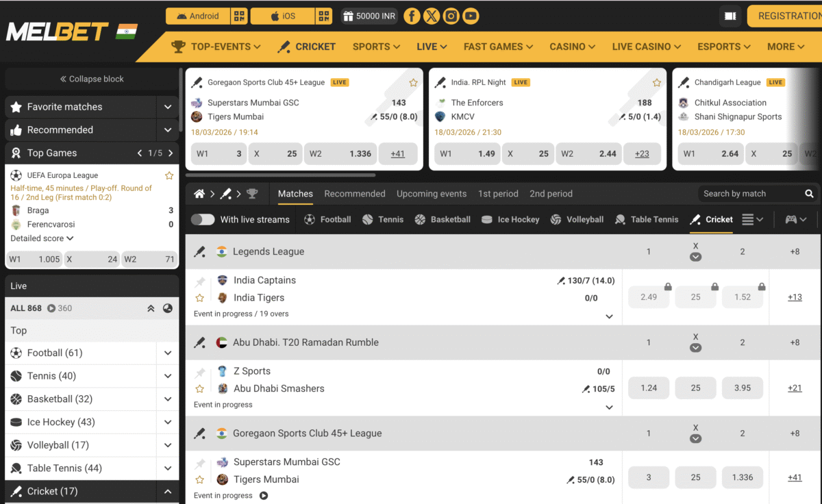Screen dimensions: 822x504
Task: Open +8 markets in Legends League header
Action: coord(795,252)
